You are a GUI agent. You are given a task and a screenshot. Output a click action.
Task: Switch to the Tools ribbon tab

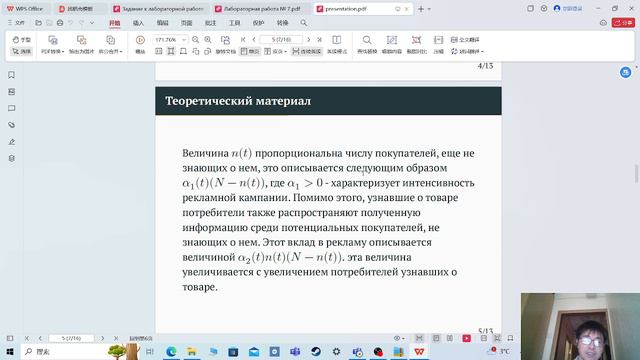[x=234, y=23]
